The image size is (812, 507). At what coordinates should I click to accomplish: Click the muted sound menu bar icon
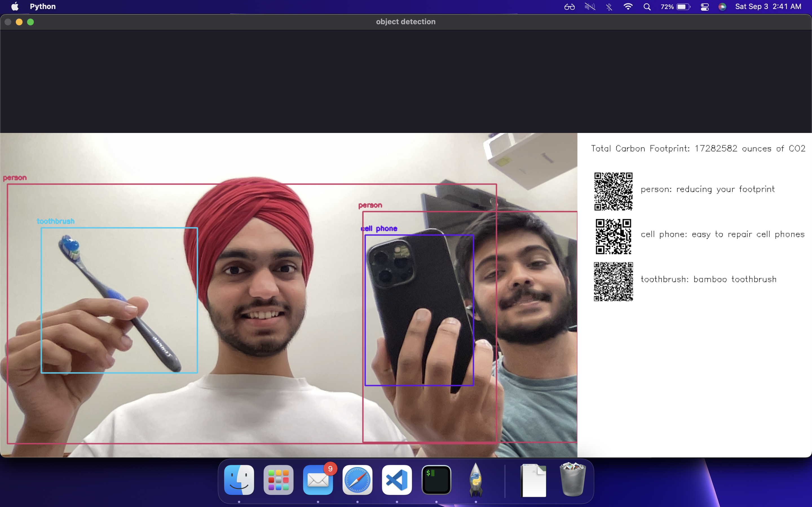(x=590, y=7)
